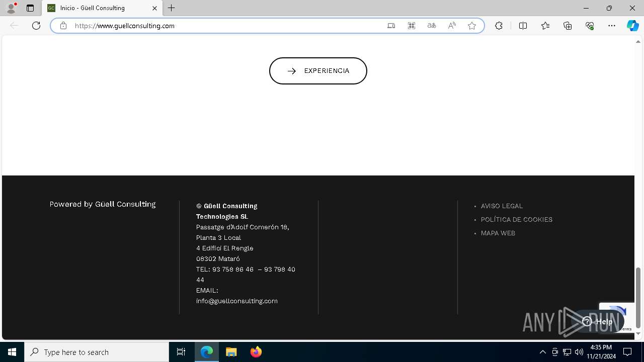Show hidden system tray icons
Image resolution: width=644 pixels, height=362 pixels.
click(x=542, y=352)
